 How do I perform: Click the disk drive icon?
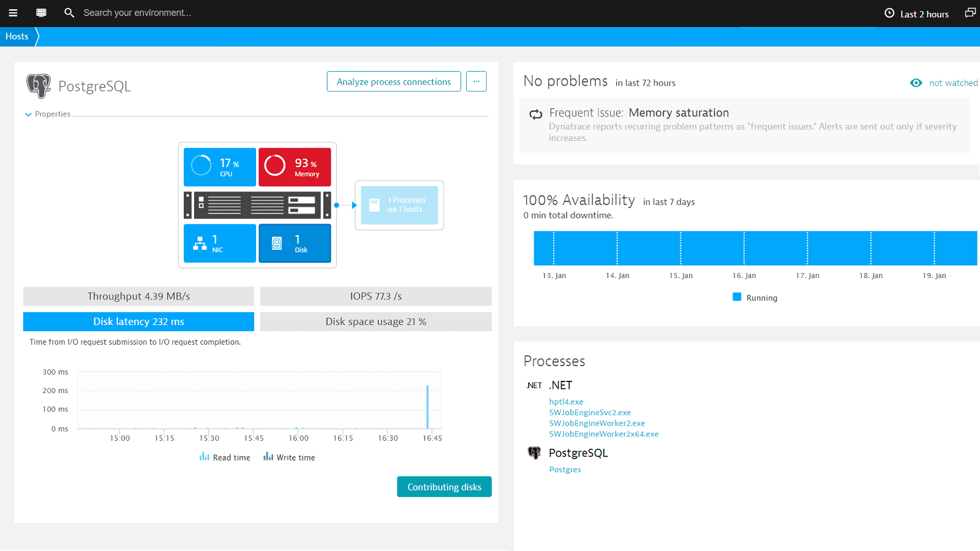277,243
